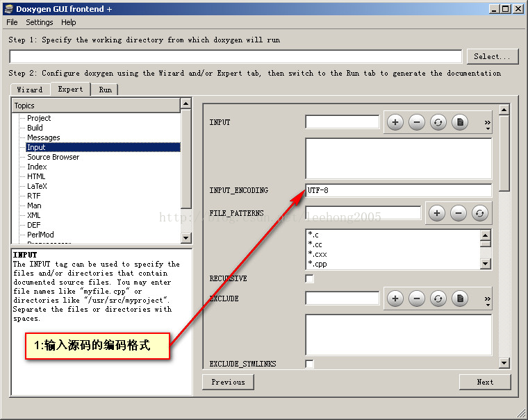Click Select... to choose working directory
528x420 pixels.
click(x=492, y=56)
